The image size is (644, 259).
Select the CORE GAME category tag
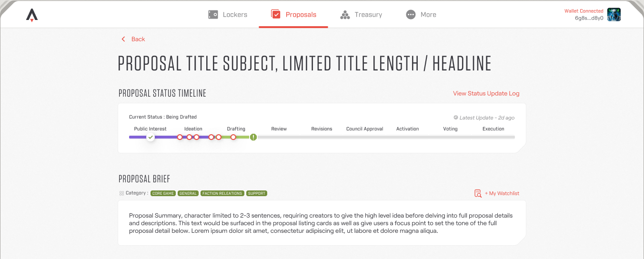tap(163, 193)
